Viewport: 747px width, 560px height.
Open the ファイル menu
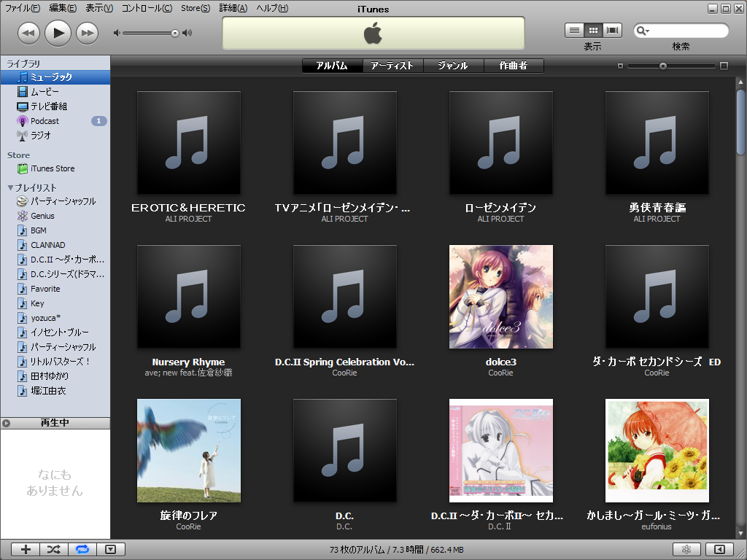tap(23, 8)
